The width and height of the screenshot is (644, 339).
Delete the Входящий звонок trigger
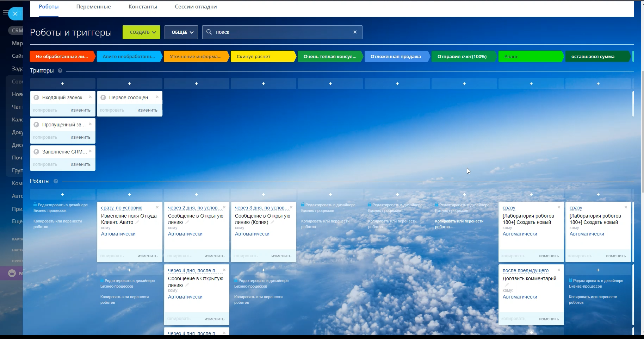pyautogui.click(x=90, y=97)
